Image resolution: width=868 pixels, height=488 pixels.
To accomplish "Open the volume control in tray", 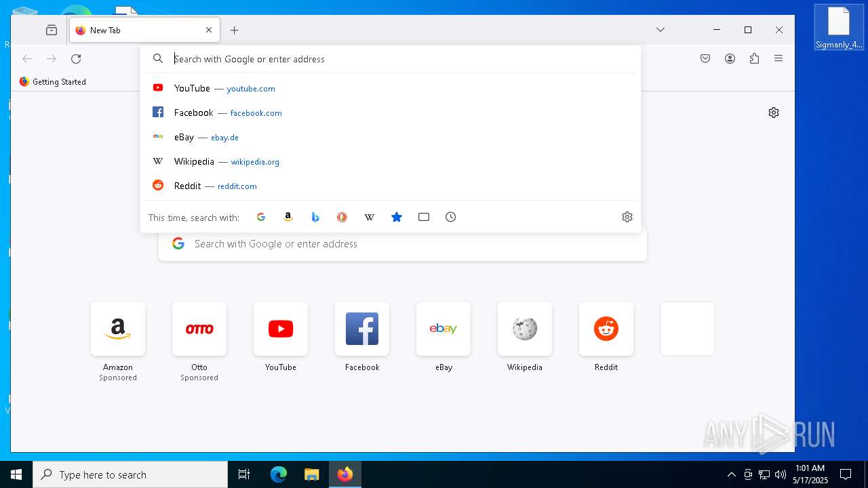I will point(781,474).
